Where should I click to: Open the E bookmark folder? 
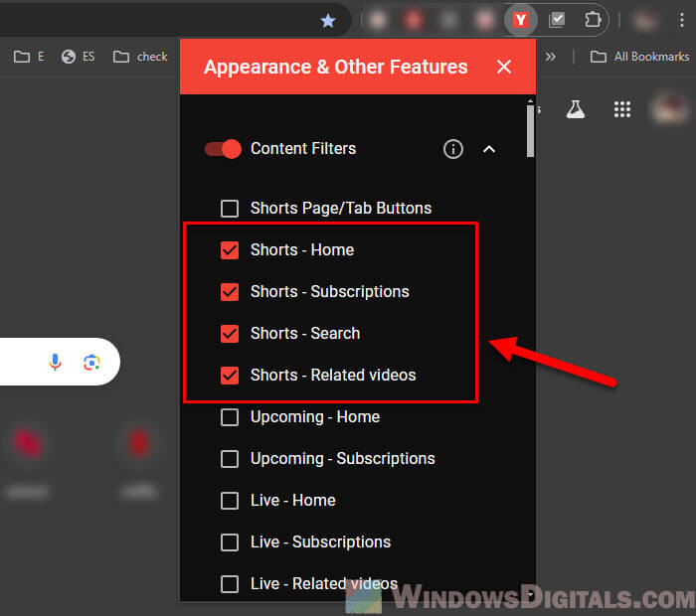coord(29,57)
